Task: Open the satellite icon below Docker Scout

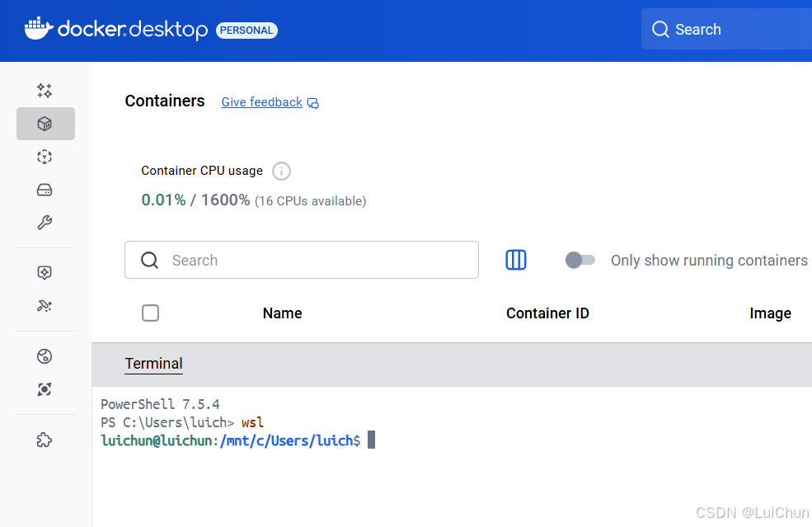Action: tap(45, 306)
